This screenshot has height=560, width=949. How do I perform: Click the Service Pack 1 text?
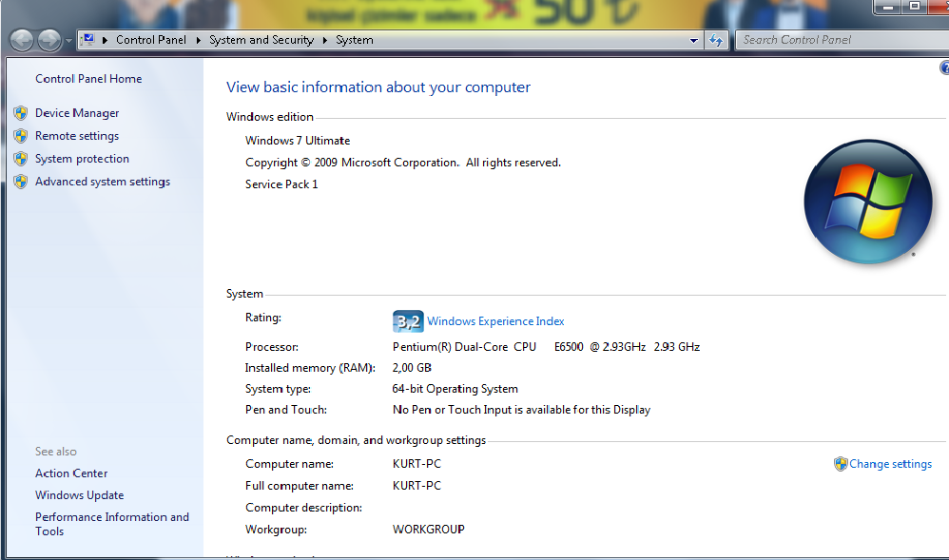(281, 184)
